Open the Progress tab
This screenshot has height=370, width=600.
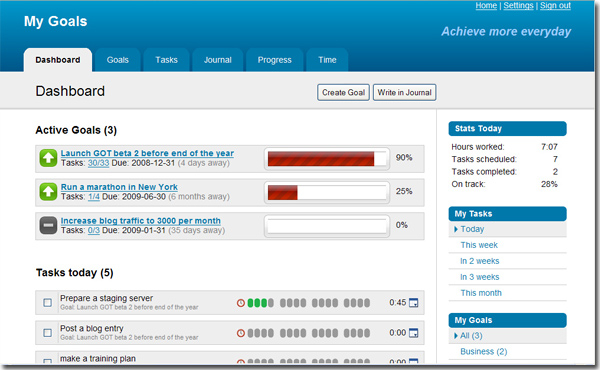coord(274,60)
